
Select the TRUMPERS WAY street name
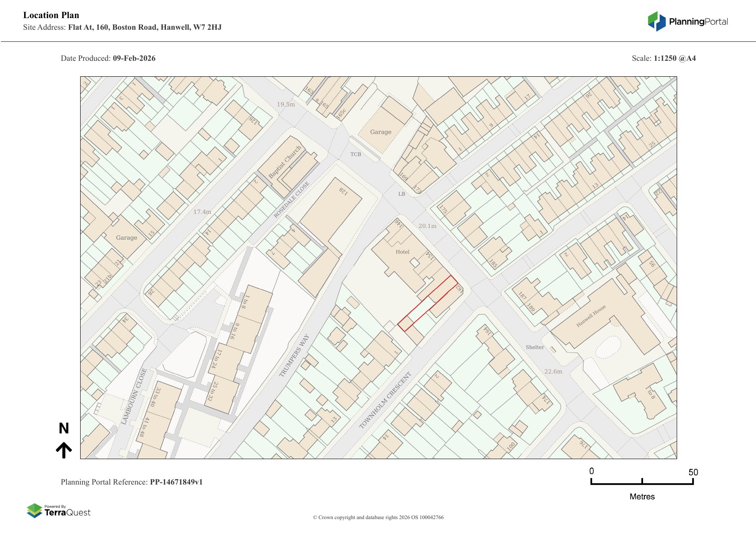[x=294, y=356]
